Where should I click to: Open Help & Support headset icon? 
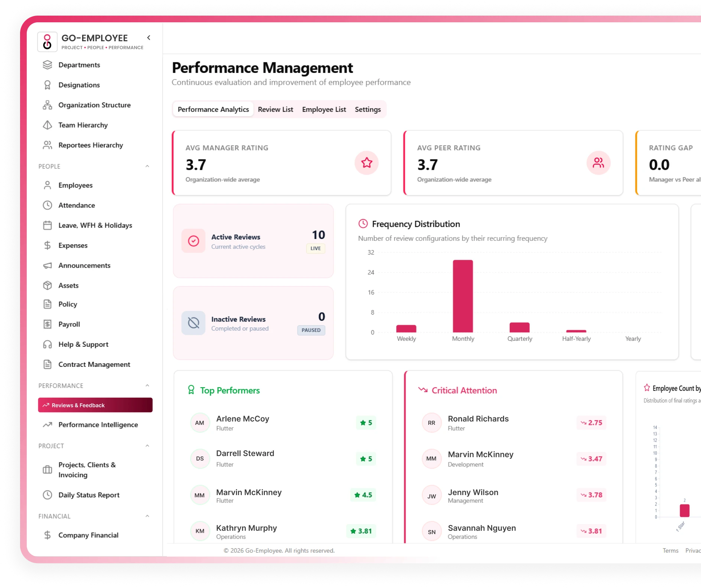(47, 345)
